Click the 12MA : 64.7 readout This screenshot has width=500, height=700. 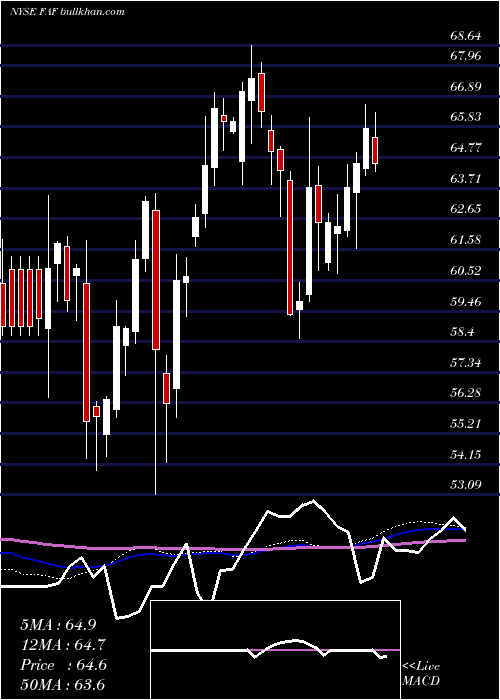pos(64,645)
